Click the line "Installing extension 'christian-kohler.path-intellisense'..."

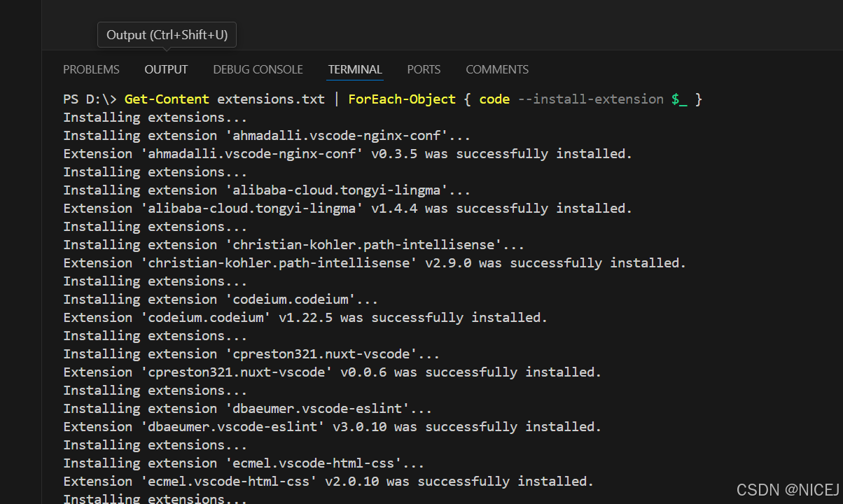pos(294,245)
